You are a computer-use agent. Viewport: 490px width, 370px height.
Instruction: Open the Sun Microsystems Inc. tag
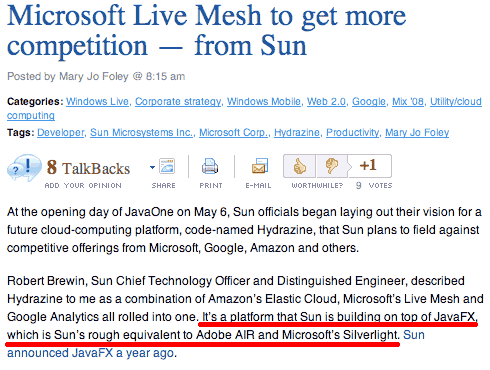(142, 133)
